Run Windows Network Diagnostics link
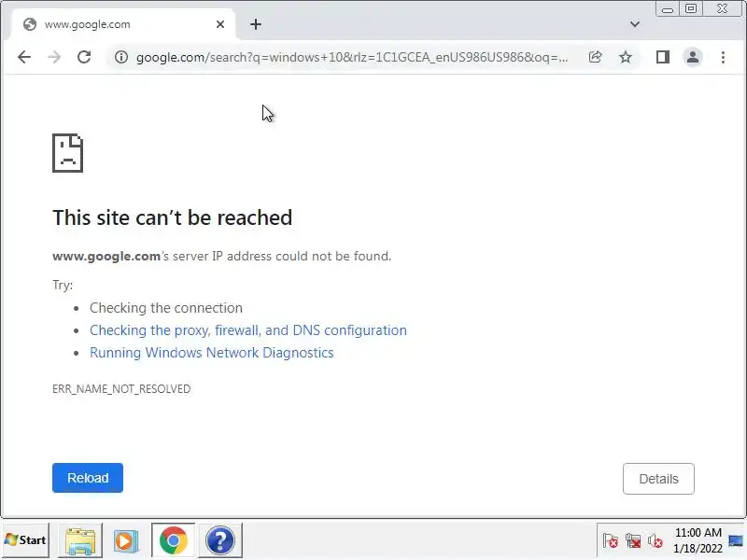747x560 pixels. [x=212, y=353]
